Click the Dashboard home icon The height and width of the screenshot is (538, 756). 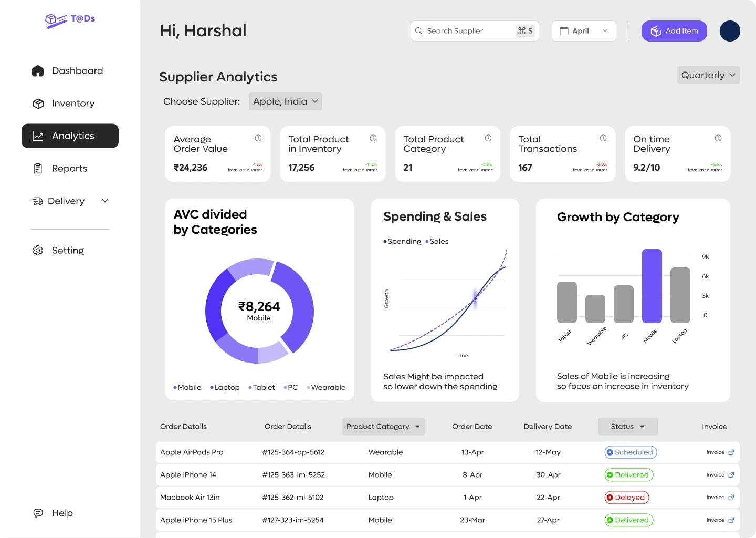tap(38, 71)
